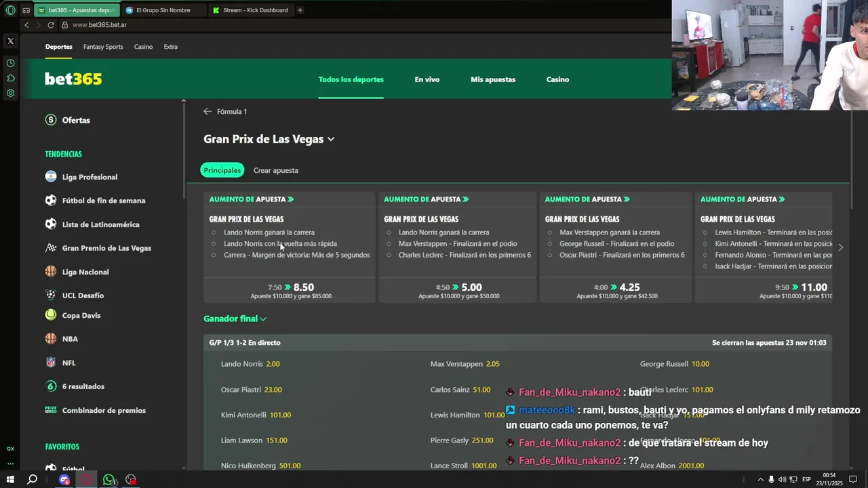This screenshot has height=488, width=868.
Task: Click the address bar URL field
Action: [366, 25]
